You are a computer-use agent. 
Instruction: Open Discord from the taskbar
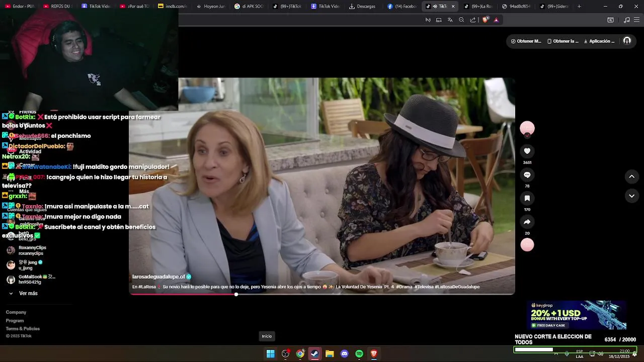[344, 354]
